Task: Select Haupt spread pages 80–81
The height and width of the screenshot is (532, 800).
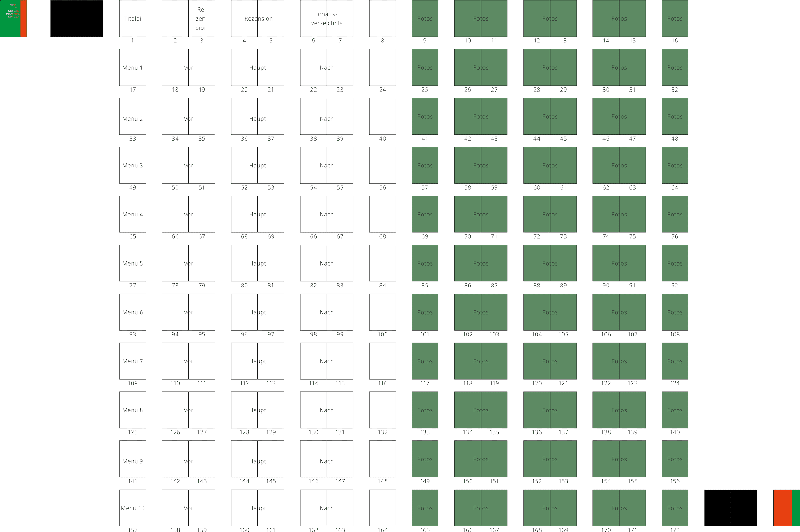Action: pos(257,263)
